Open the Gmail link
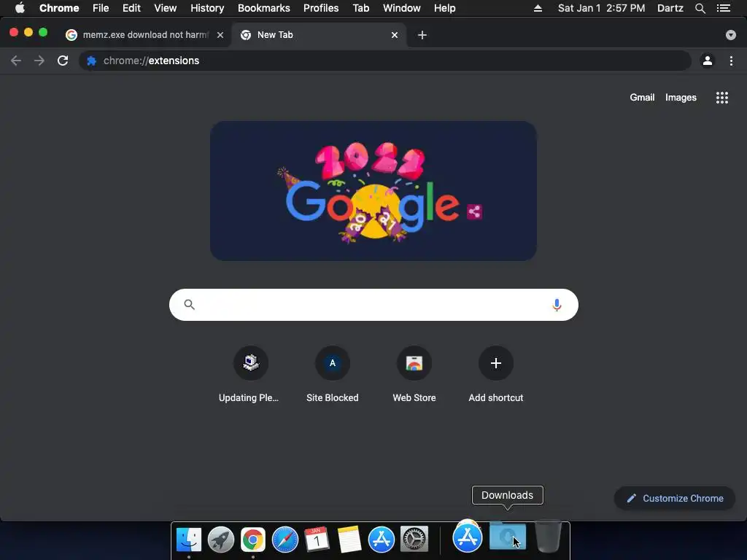The image size is (747, 560). click(642, 97)
